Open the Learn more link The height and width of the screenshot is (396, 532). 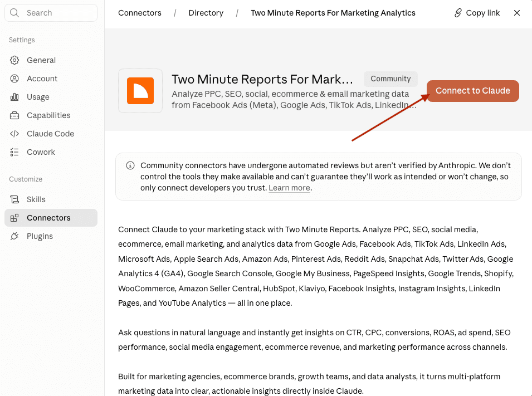click(x=289, y=188)
